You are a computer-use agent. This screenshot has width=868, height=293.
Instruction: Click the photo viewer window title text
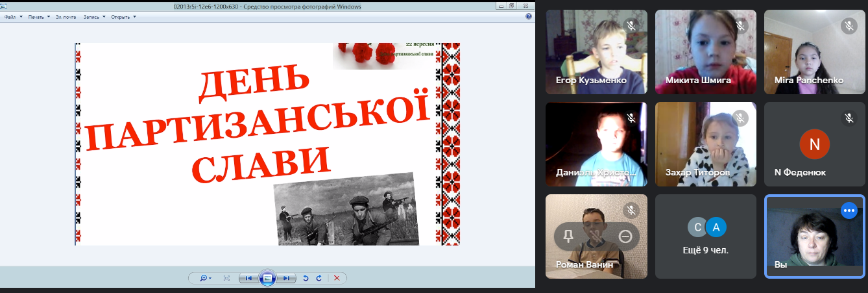267,6
